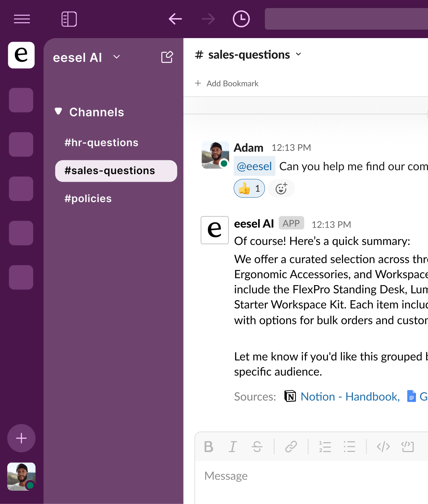Image resolution: width=428 pixels, height=504 pixels.
Task: Select the #sales-questions channel
Action: (x=116, y=171)
